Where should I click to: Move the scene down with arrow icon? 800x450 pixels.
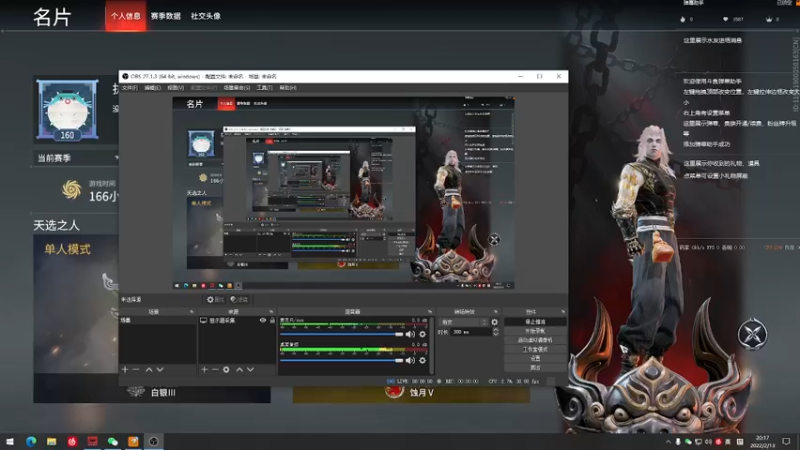[x=160, y=369]
